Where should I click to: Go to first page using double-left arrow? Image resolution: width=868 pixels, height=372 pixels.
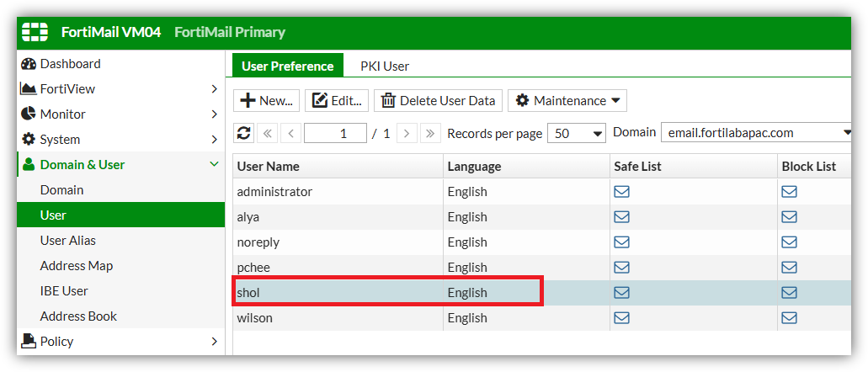point(267,134)
